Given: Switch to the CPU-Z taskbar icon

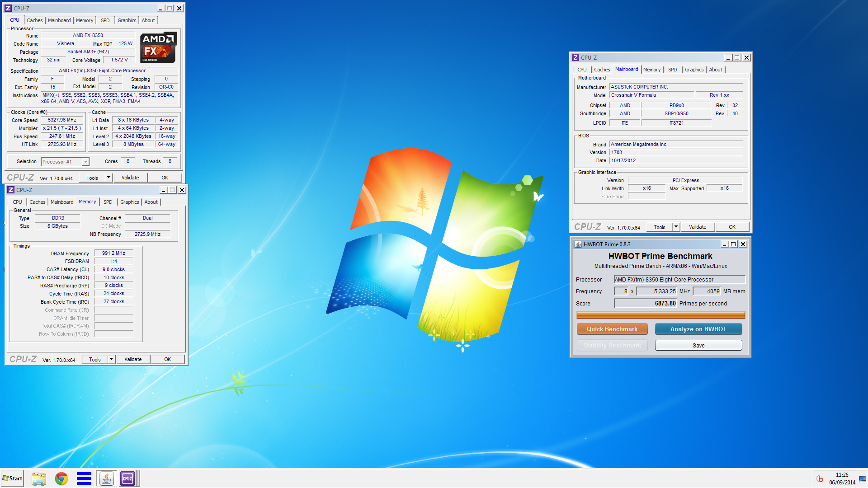Looking at the screenshot, I should click(x=128, y=479).
